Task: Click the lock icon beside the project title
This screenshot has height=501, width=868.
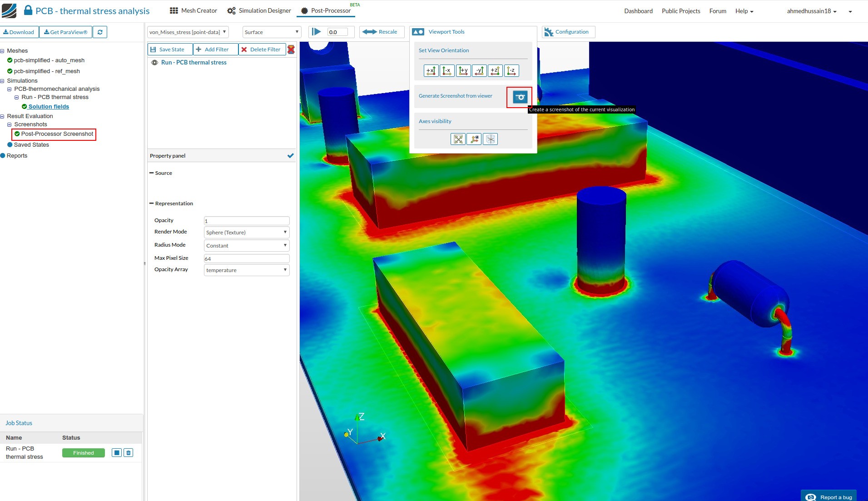Action: click(x=28, y=10)
